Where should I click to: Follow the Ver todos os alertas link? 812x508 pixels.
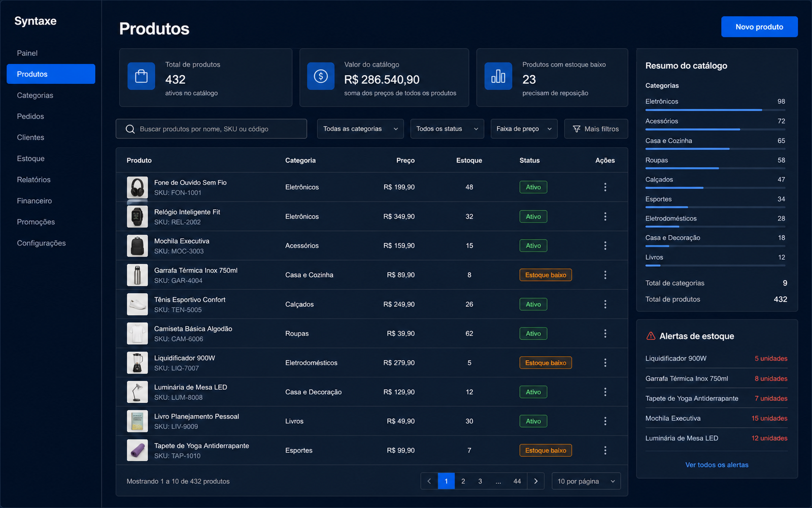(717, 465)
